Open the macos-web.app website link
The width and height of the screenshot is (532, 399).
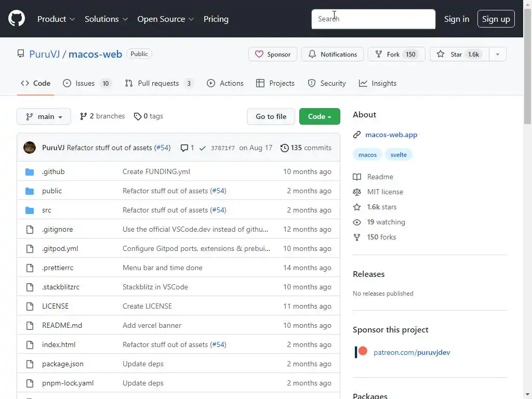[x=391, y=135]
